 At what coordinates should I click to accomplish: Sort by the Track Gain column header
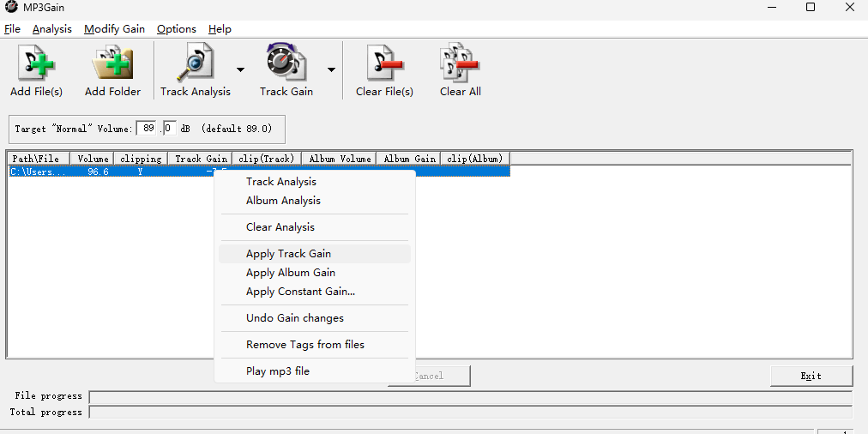[x=201, y=159]
